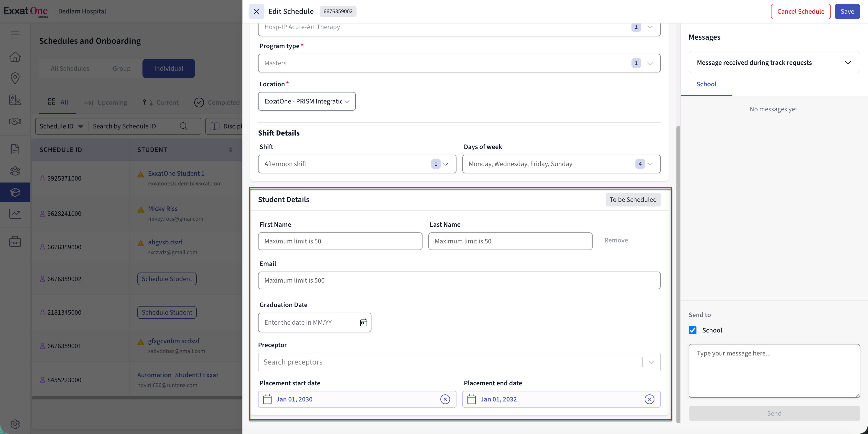Open the location pin sidebar icon
Viewport: 868px width, 434px height.
15,78
